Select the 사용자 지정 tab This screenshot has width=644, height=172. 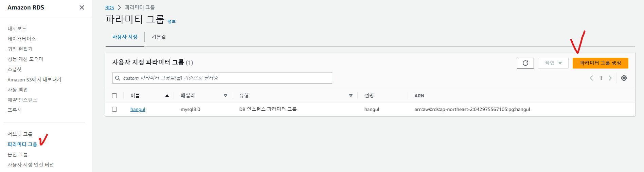(125, 37)
